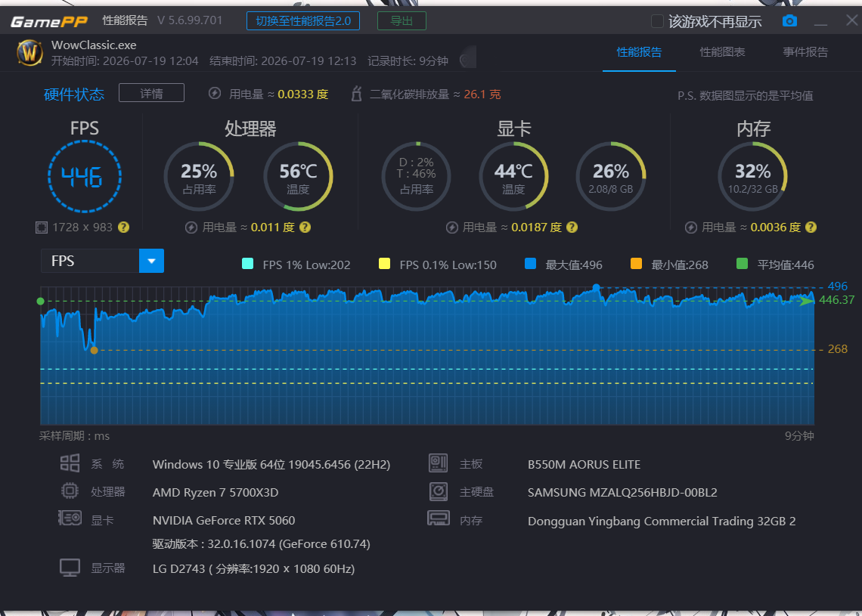Open help icon beside memory power 0.0036
The width and height of the screenshot is (862, 616).
(x=811, y=227)
